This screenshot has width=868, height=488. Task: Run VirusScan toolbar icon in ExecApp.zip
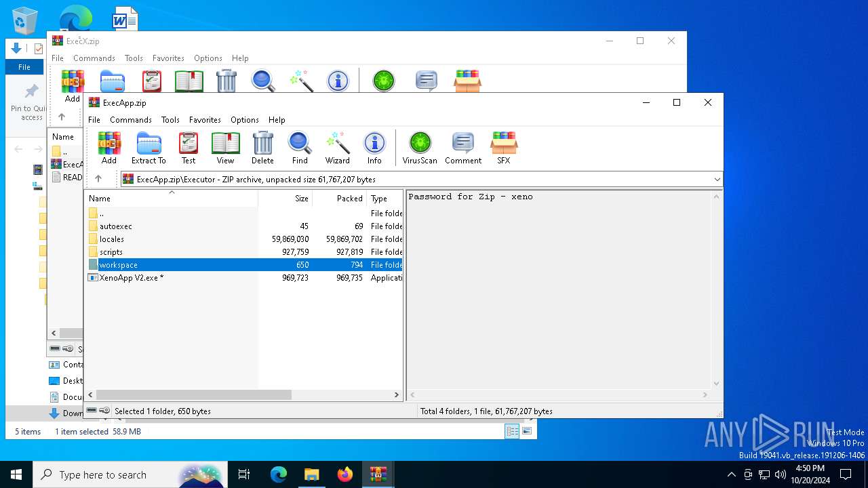pyautogui.click(x=420, y=148)
